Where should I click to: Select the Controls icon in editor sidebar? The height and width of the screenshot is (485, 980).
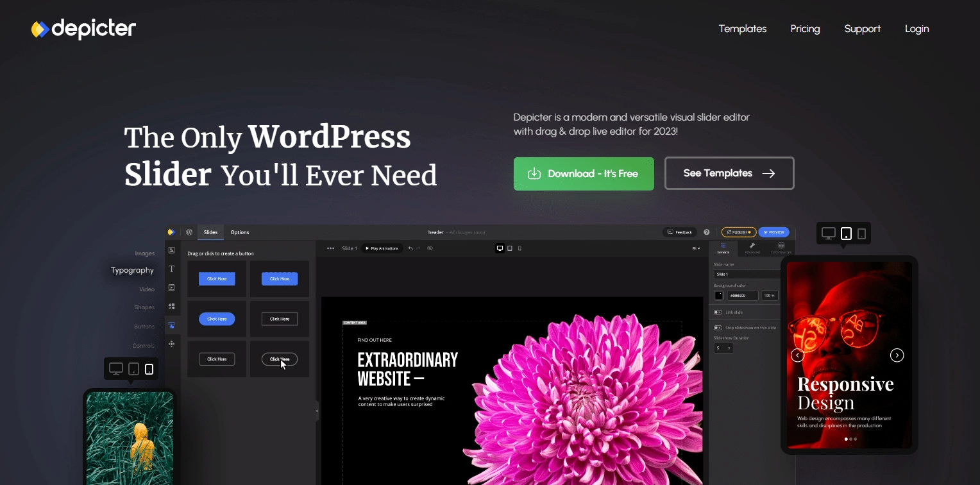pos(171,344)
